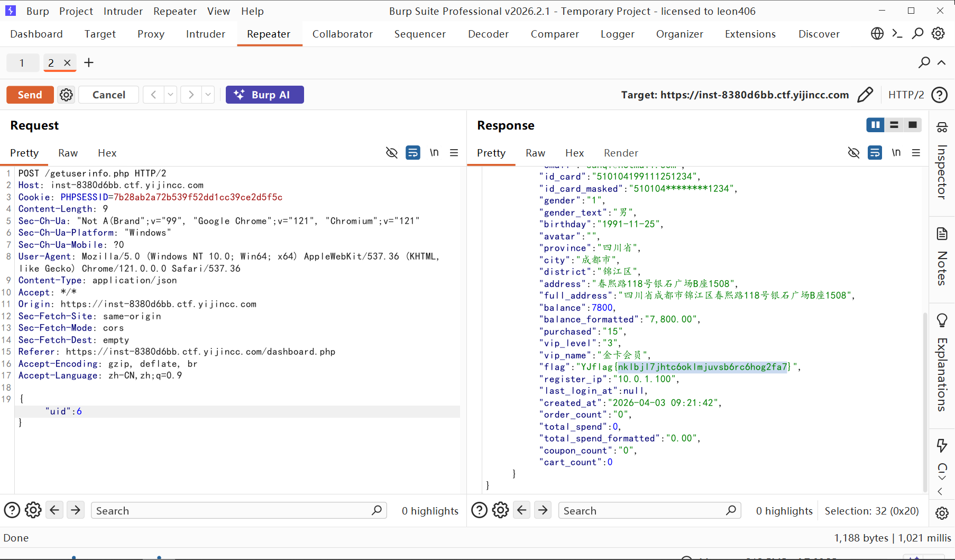Toggle \n non-printable characters in Request
Viewport: 955px width, 560px height.
pyautogui.click(x=434, y=153)
